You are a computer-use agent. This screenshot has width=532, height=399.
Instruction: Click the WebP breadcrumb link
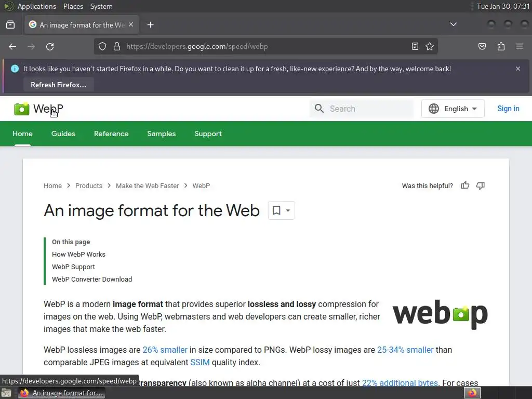[201, 185]
